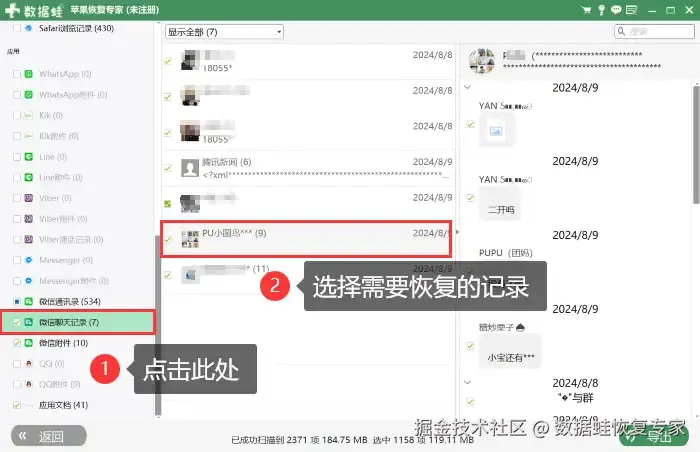Screen dimensions: 700x452
Task: Click the PU小圆鸟 group avatar in list
Action: (190, 239)
